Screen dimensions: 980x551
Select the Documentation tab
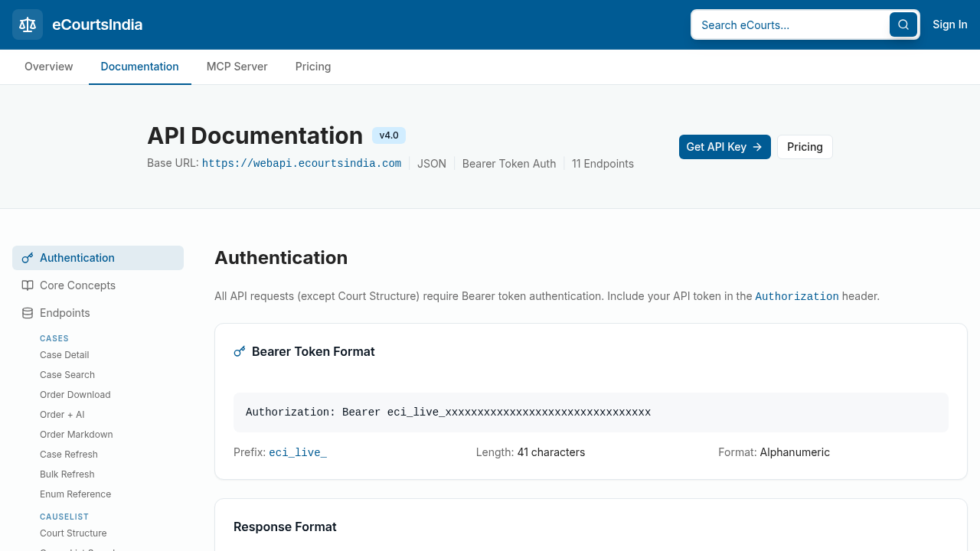click(x=140, y=67)
